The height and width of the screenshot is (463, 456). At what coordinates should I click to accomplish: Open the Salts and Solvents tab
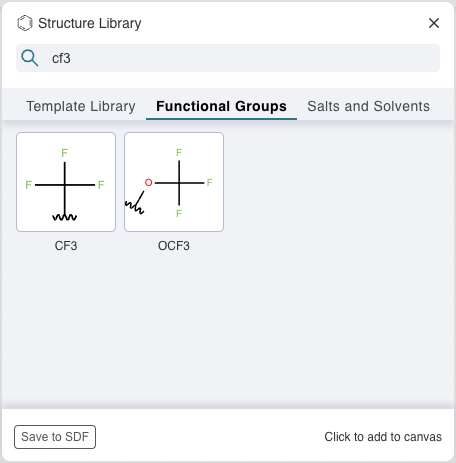point(368,106)
